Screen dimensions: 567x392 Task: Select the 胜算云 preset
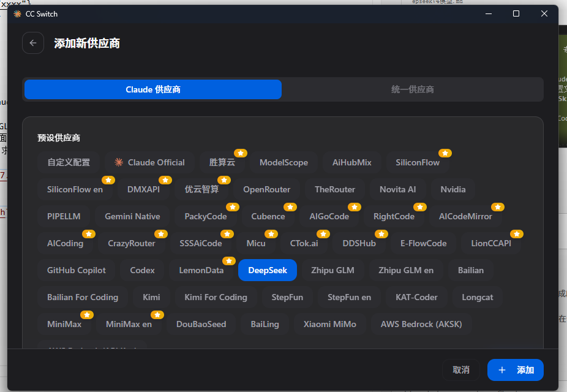(222, 162)
